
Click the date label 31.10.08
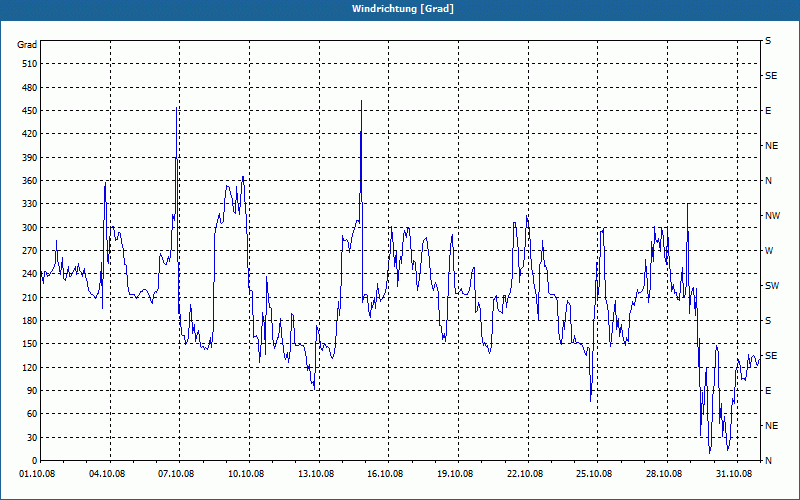coord(734,474)
